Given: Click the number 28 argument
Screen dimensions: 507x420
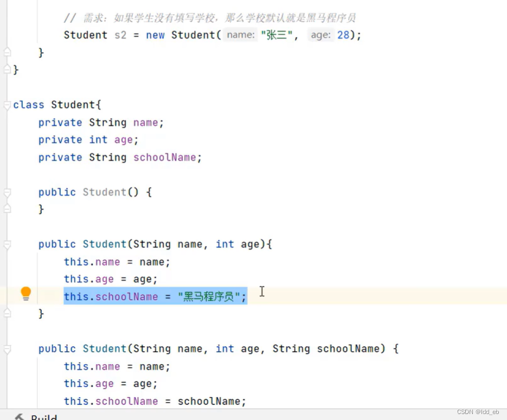Looking at the screenshot, I should tap(343, 35).
